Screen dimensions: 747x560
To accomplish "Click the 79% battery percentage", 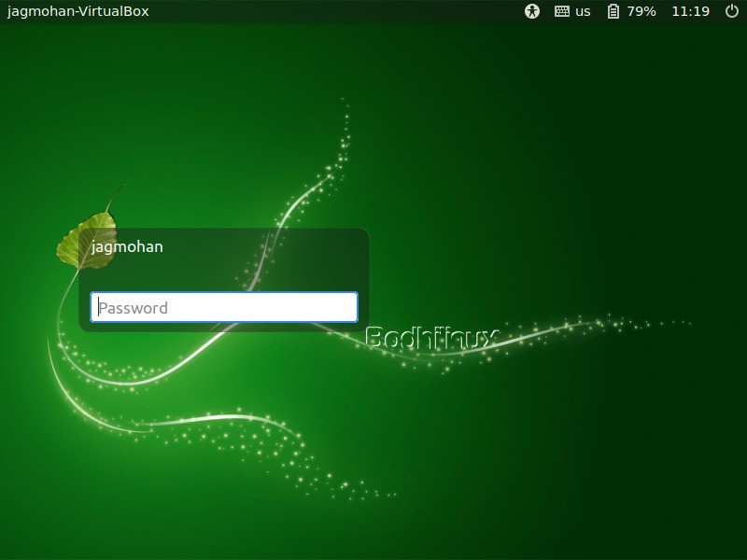I will tap(641, 11).
